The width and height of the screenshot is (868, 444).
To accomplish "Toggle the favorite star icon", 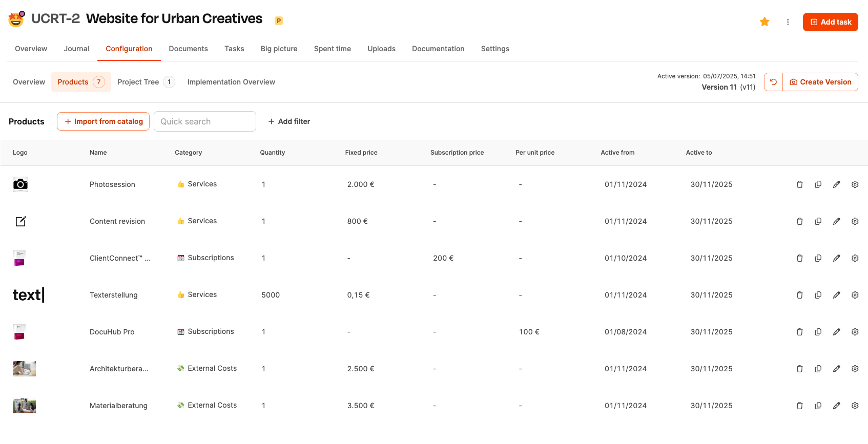I will (x=764, y=22).
